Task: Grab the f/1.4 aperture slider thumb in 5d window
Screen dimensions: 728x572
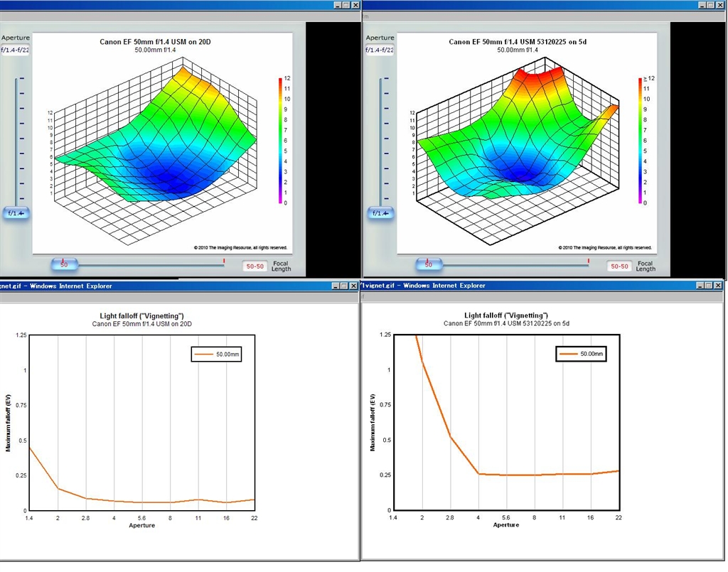Action: click(x=381, y=213)
